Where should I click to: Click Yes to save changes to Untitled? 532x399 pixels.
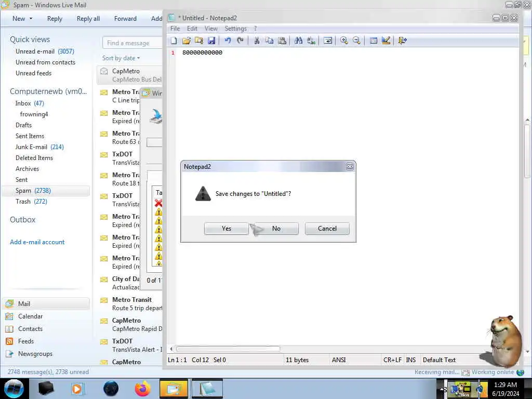point(227,229)
